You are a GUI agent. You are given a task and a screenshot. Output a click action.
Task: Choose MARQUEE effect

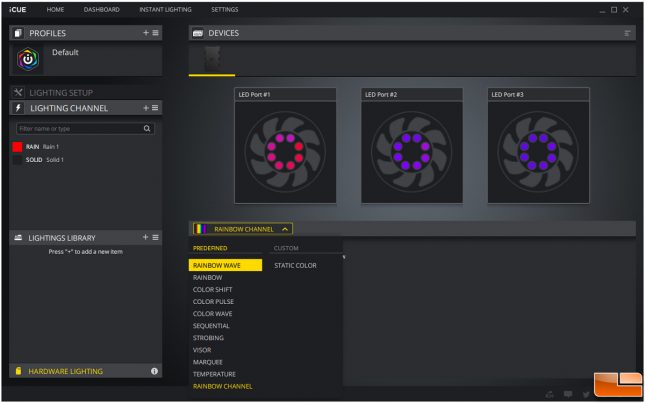(x=208, y=362)
